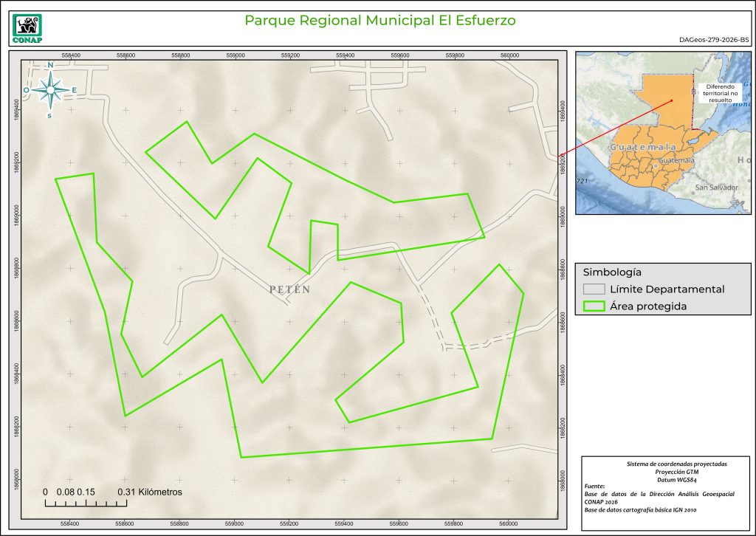Image resolution: width=756 pixels, height=536 pixels.
Task: Click the map title Parque Regional Municipal El Esfuerzo
Action: point(380,20)
